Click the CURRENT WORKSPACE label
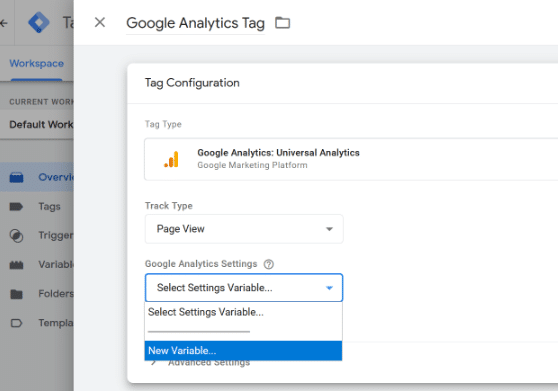558x391 pixels. pyautogui.click(x=41, y=102)
